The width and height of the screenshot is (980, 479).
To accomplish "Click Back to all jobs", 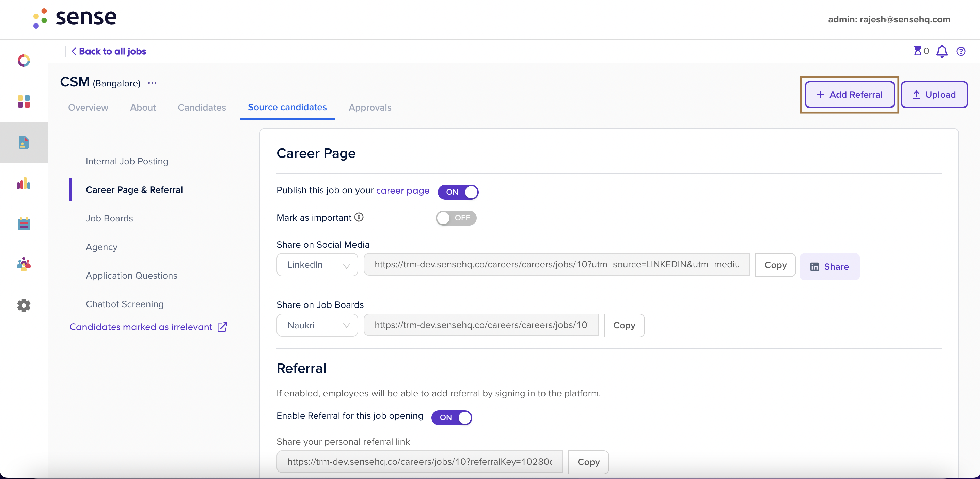I will click(x=109, y=51).
